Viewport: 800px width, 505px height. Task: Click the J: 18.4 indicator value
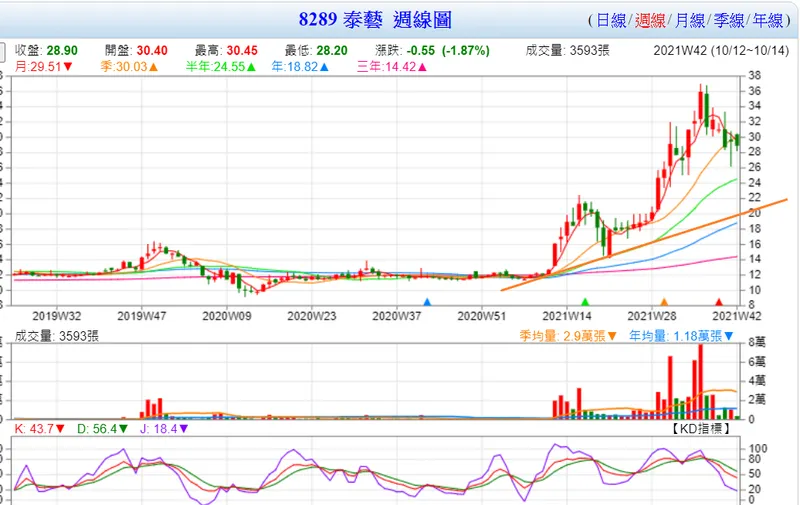coord(164,429)
